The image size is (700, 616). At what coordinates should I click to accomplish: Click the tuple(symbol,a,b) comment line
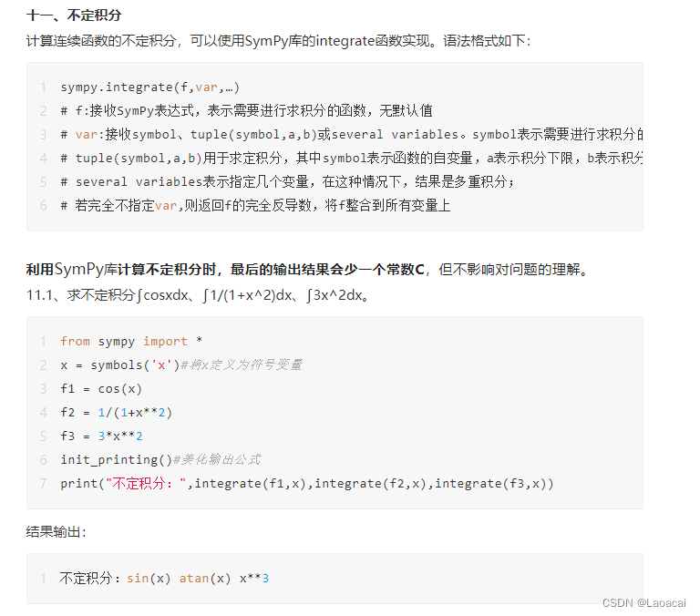click(x=352, y=158)
